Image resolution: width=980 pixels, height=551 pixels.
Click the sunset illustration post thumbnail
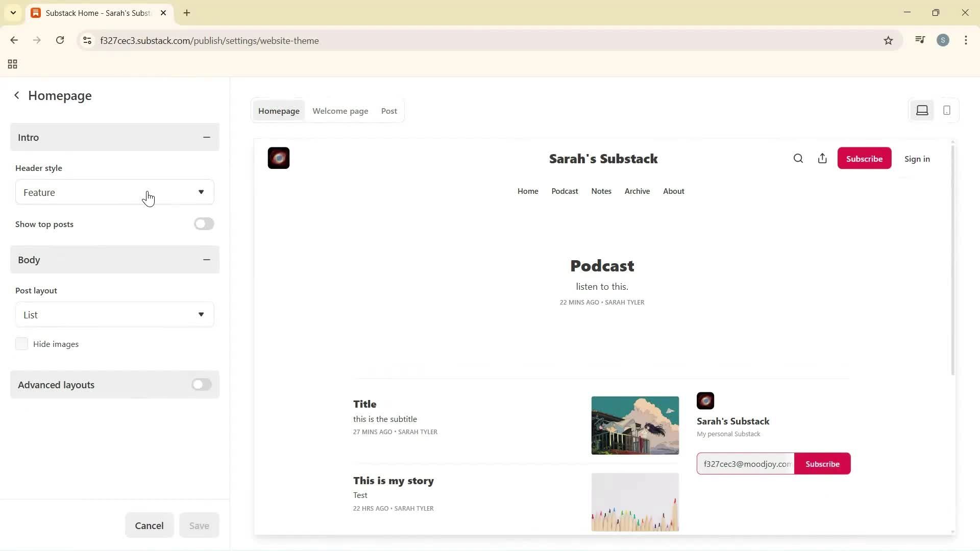(635, 425)
